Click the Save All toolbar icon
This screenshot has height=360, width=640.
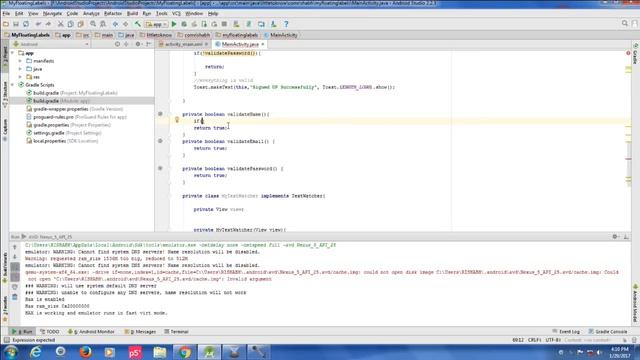click(16, 24)
